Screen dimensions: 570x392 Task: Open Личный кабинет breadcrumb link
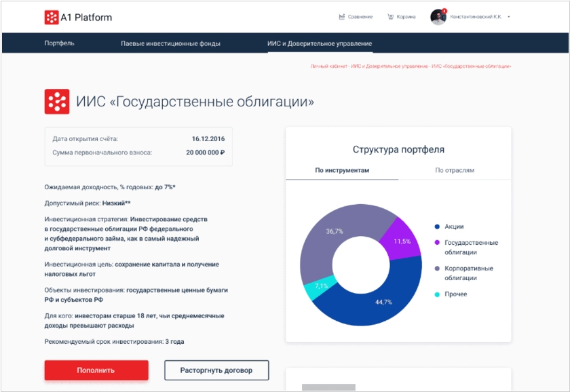[328, 66]
